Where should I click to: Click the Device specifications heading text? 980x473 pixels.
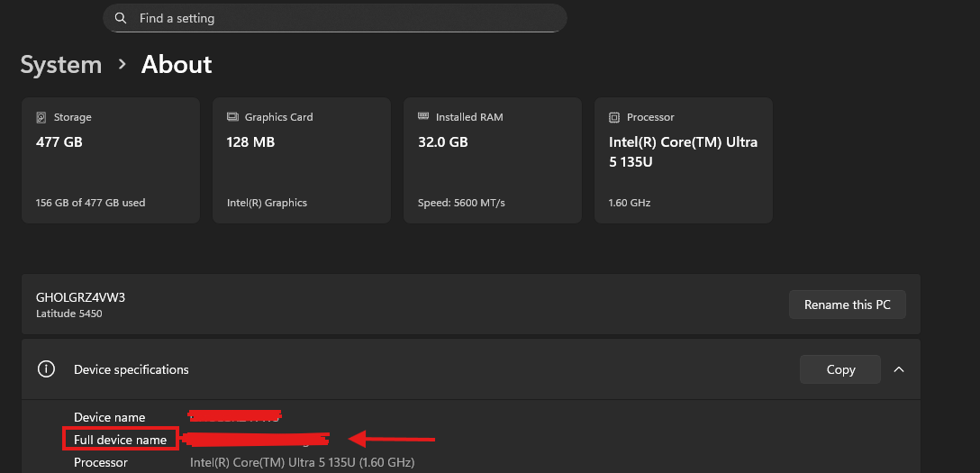pos(132,369)
